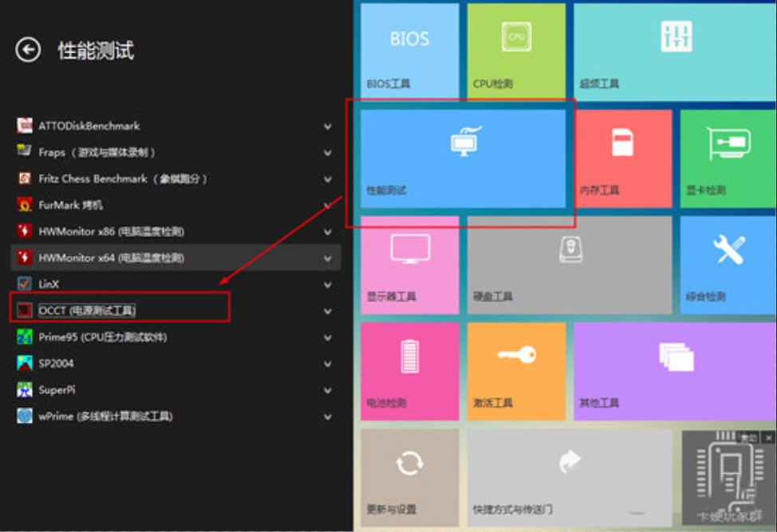
Task: Click the Fraps app icon
Action: pyautogui.click(x=24, y=152)
